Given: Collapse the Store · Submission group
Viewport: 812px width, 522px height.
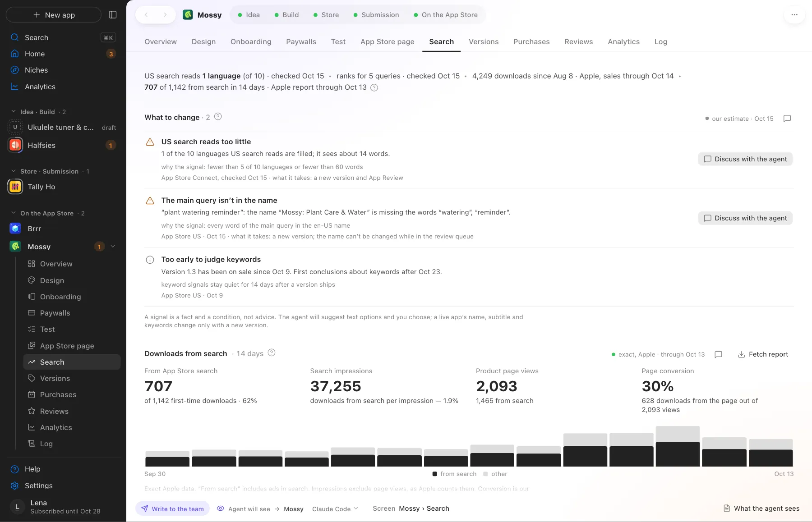Looking at the screenshot, I should click(x=13, y=171).
